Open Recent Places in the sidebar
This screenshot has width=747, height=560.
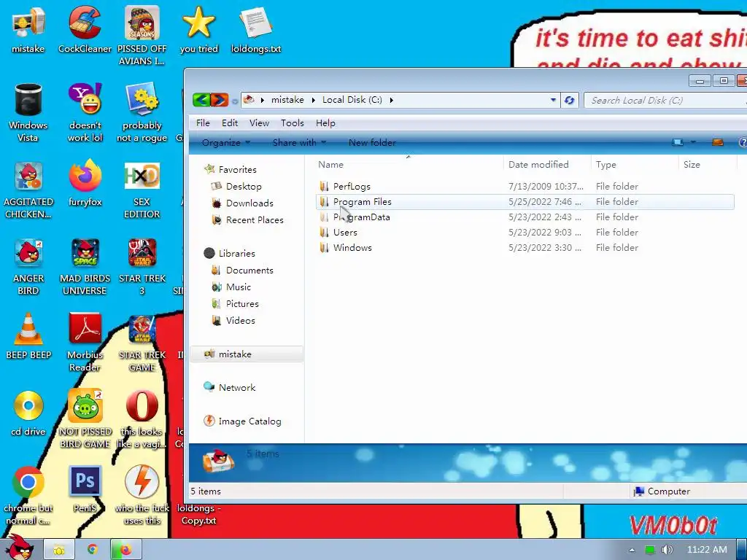[x=248, y=220]
